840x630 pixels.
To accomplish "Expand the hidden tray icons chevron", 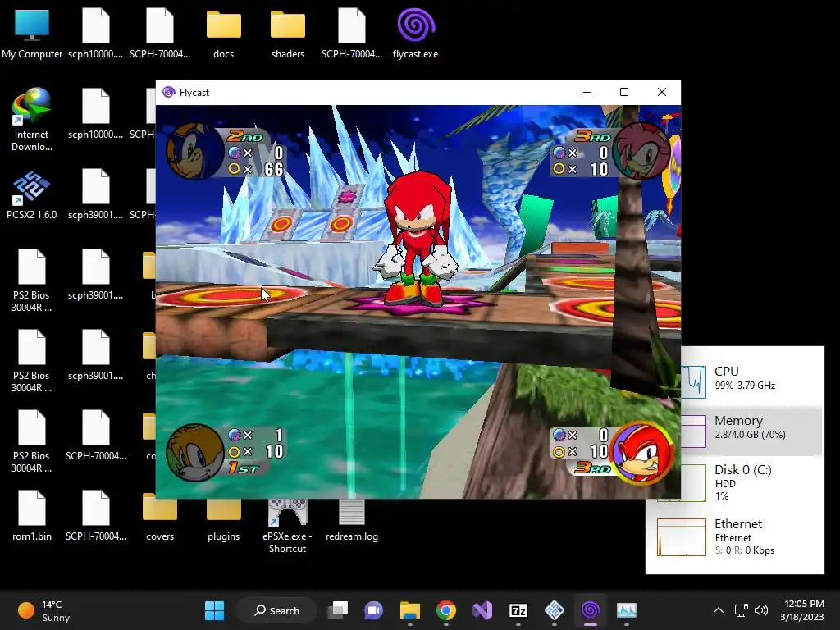I will (x=719, y=610).
